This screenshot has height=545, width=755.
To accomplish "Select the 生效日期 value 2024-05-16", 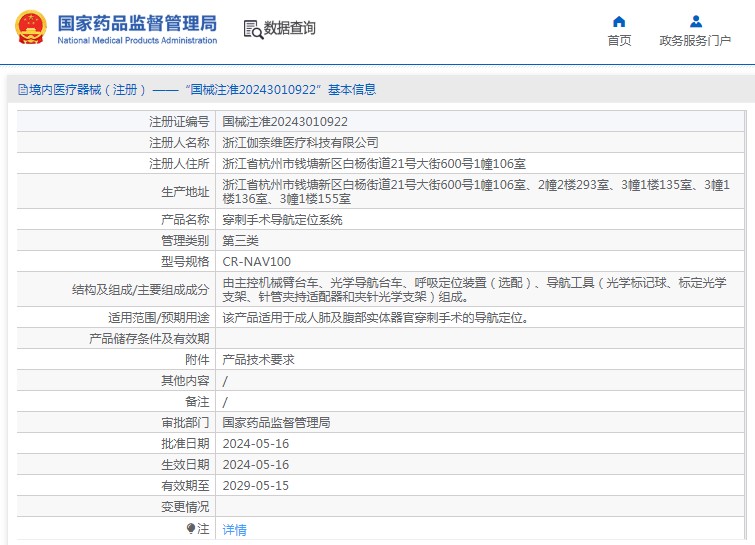I will coord(256,465).
